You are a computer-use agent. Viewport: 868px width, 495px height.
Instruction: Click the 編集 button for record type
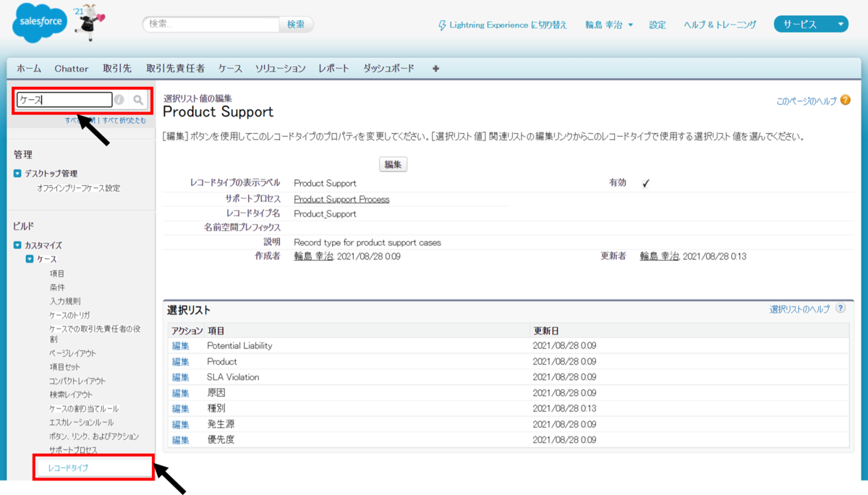point(393,165)
